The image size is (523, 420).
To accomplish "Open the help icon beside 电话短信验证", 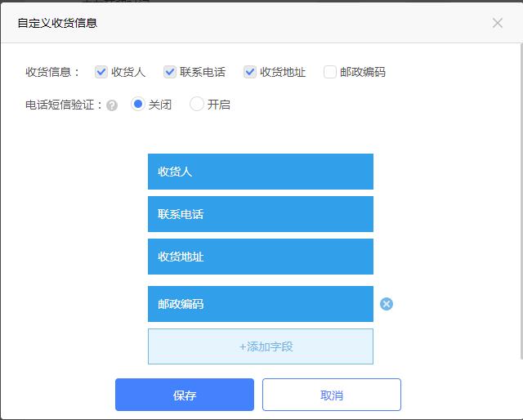I will (x=112, y=105).
